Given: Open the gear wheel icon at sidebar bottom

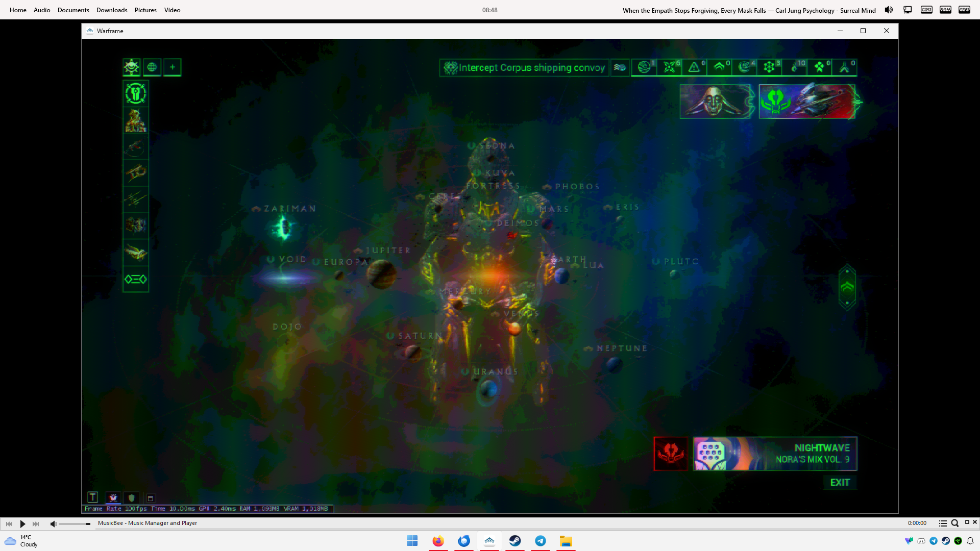Looking at the screenshot, I should [x=136, y=279].
